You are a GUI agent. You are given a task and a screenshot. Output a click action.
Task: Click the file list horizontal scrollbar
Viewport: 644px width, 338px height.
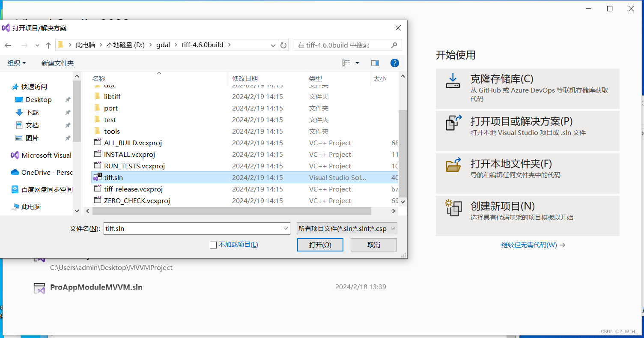point(231,211)
